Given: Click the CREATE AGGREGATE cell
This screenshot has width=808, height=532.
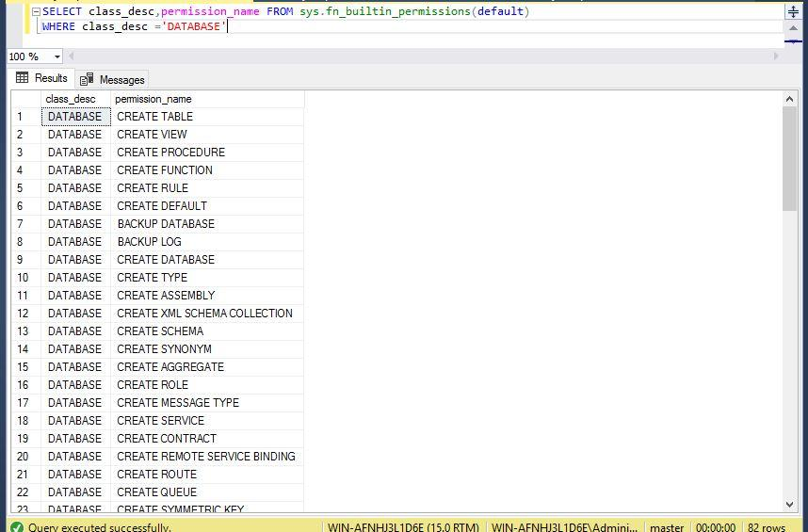Looking at the screenshot, I should click(x=207, y=366).
